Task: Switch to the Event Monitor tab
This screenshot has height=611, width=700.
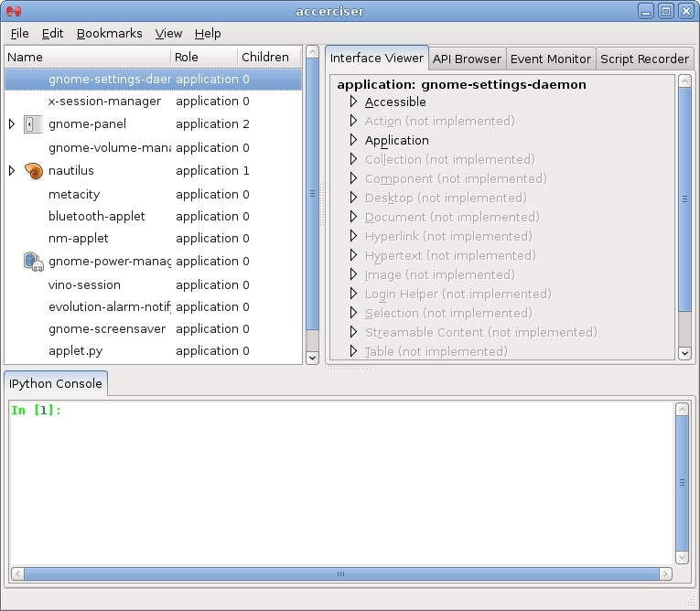Action: click(x=550, y=59)
